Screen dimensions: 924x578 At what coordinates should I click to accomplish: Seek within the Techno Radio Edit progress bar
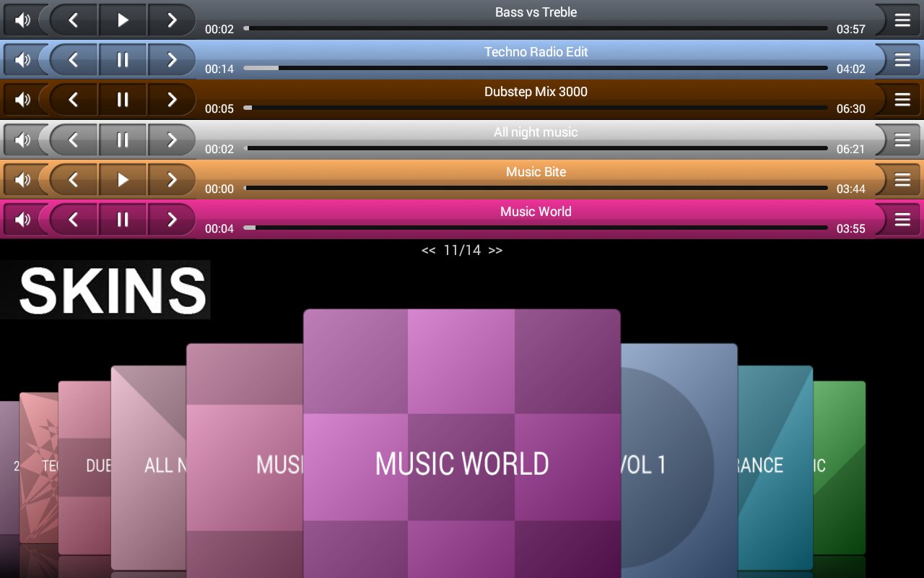point(536,68)
